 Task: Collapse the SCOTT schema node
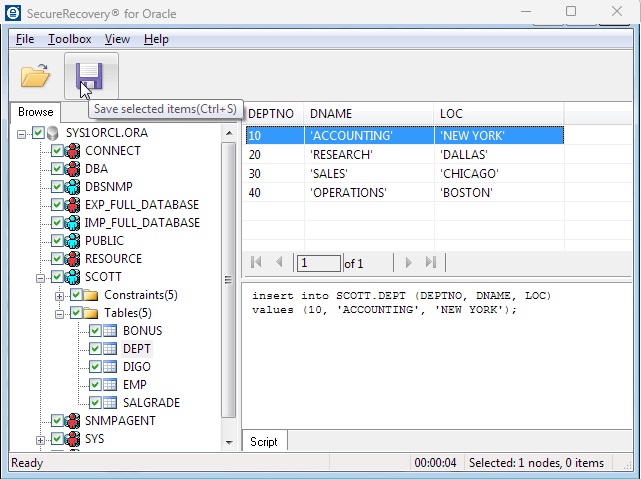41,277
